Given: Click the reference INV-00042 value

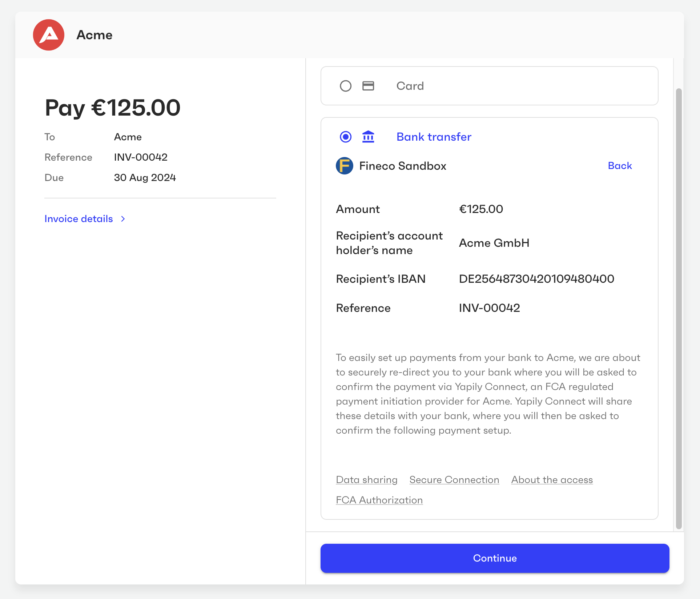Looking at the screenshot, I should coord(490,308).
